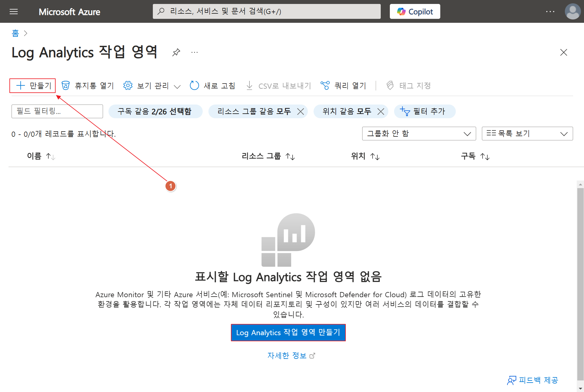Remove the 위치 filter pill
Screen dimensions: 584x392
coord(381,112)
